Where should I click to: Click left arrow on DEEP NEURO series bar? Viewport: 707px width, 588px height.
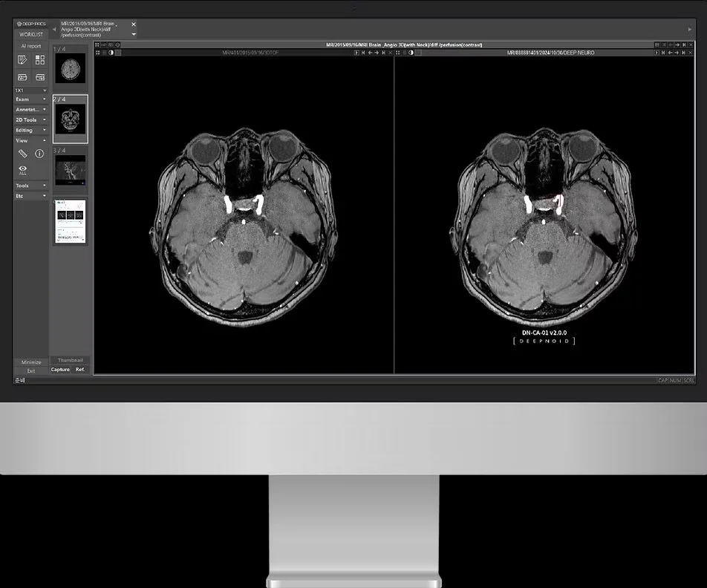coord(670,53)
